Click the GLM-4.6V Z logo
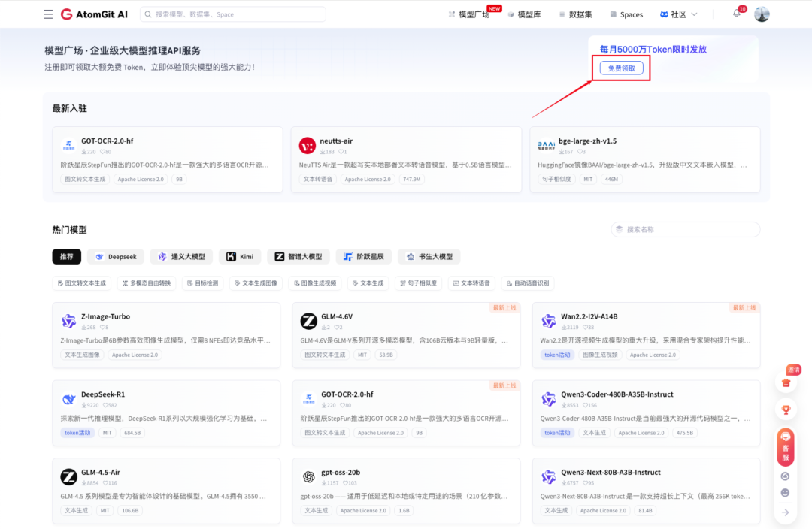This screenshot has height=529, width=812. pyautogui.click(x=309, y=322)
